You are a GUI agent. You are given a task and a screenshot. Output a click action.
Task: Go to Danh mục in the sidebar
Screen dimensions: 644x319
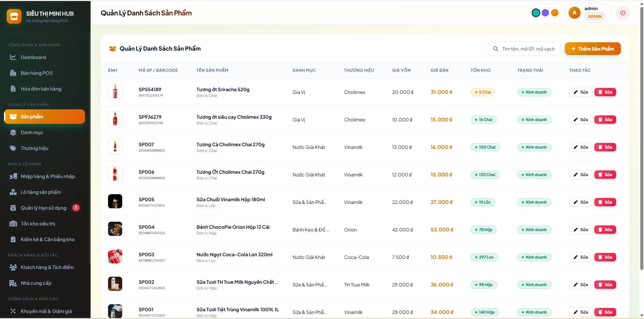(x=44, y=132)
